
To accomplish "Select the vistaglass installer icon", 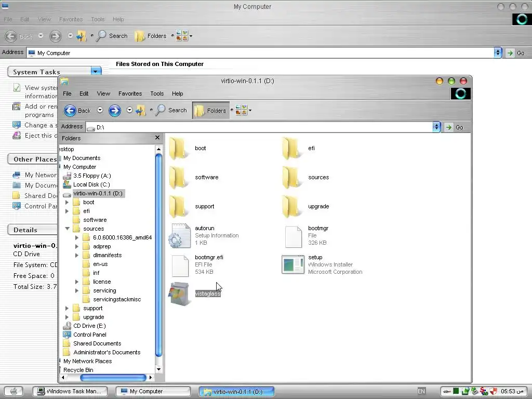I will point(180,294).
